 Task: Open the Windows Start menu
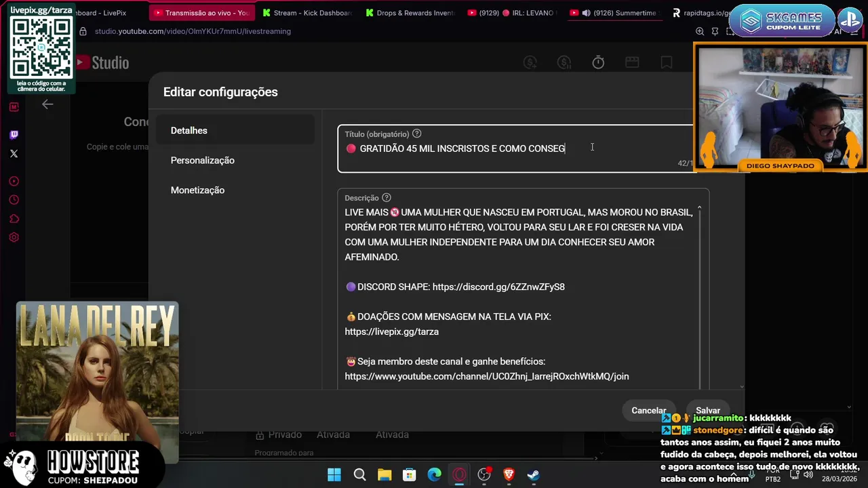[334, 475]
